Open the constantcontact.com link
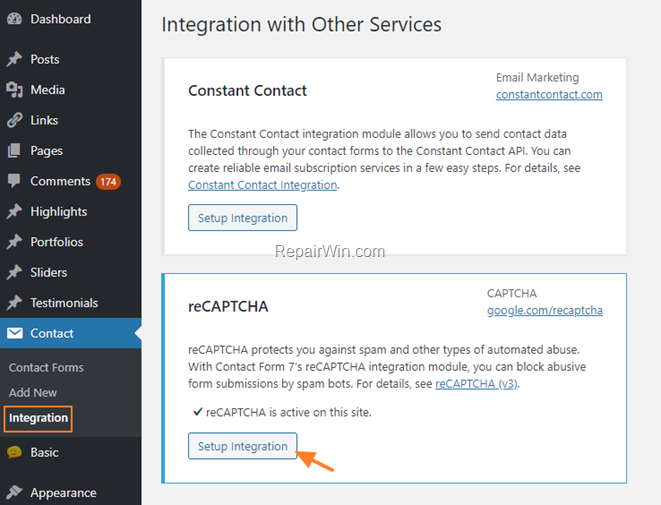Viewport: 661px width, 505px height. (549, 94)
